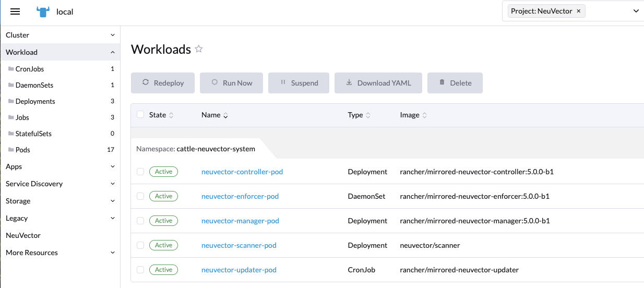Remove the Project: NeuVector filter tag
The image size is (644, 288).
[x=578, y=11]
